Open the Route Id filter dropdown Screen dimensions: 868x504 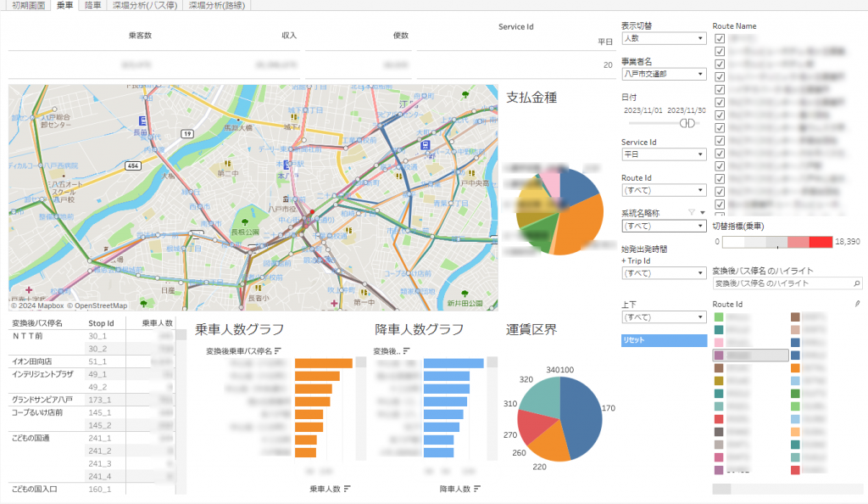coord(664,190)
